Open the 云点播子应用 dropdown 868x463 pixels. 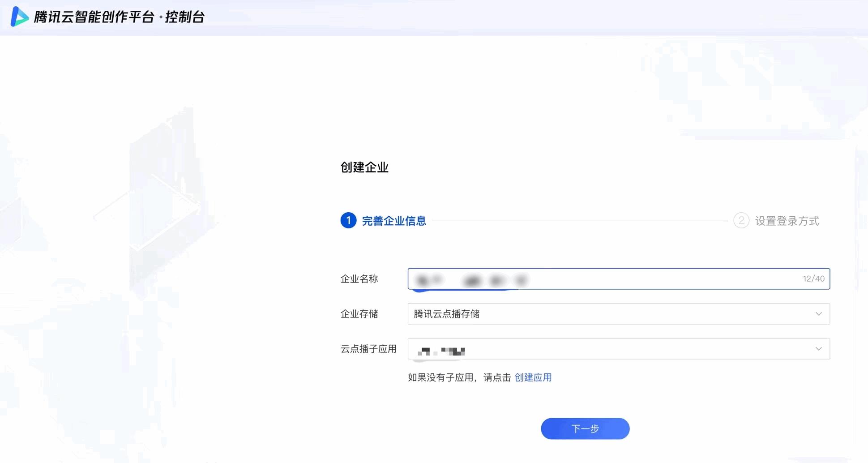pyautogui.click(x=619, y=348)
